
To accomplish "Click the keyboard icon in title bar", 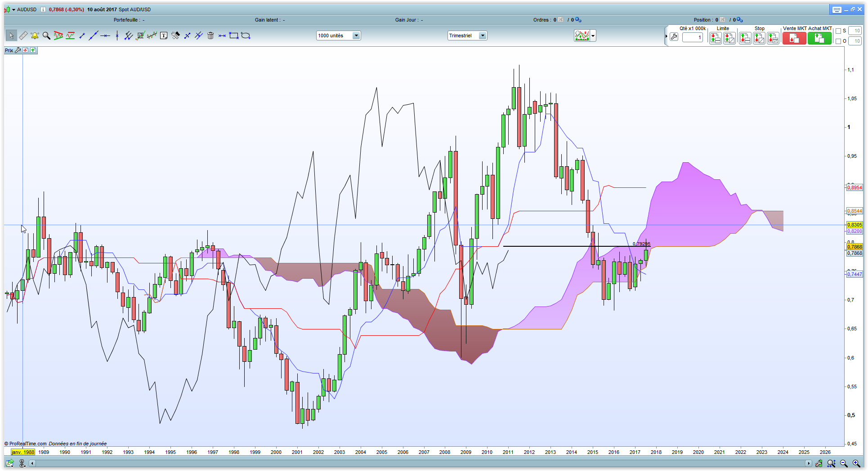I will point(837,9).
